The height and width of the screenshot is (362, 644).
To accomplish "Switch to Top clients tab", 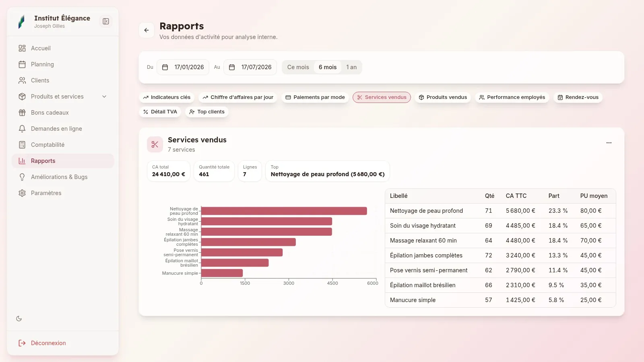I will point(207,112).
